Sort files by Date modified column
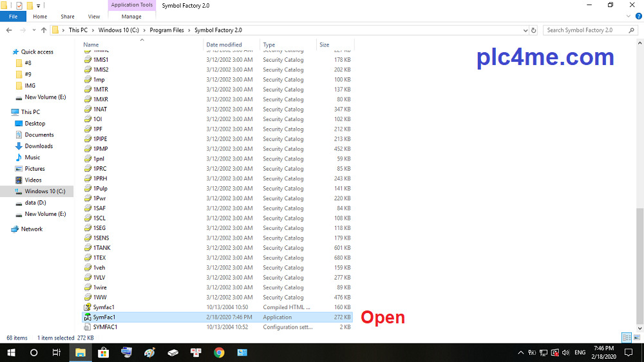Image resolution: width=644 pixels, height=362 pixels. (x=224, y=45)
